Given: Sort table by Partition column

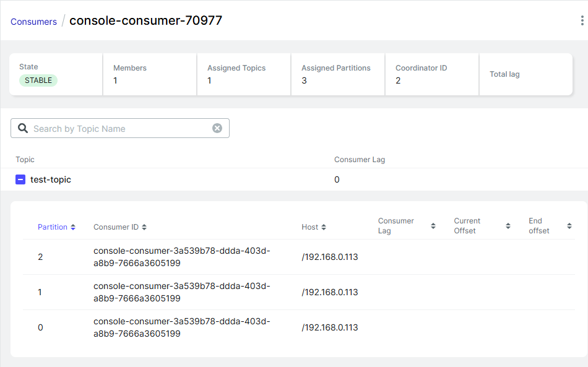Looking at the screenshot, I should [56, 227].
